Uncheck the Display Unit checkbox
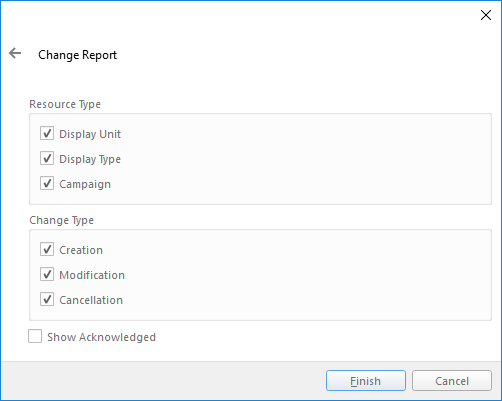Screen dimensions: 502x401 [x=47, y=133]
